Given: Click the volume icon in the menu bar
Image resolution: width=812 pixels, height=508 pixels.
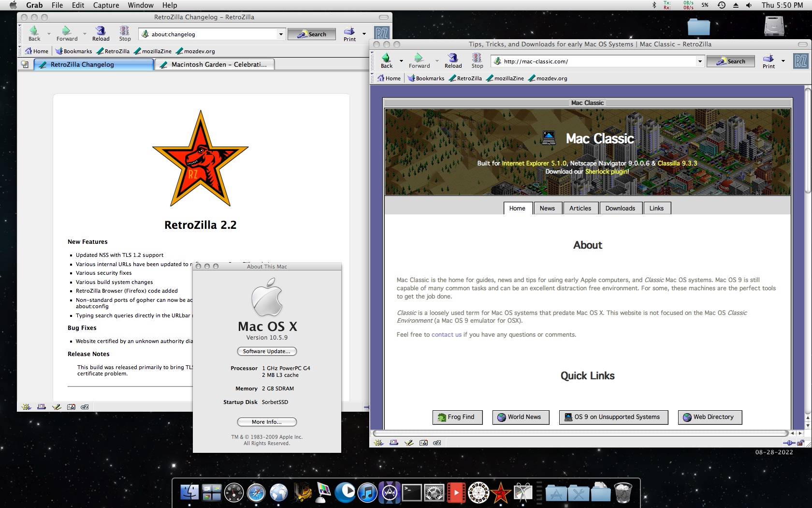Looking at the screenshot, I should [749, 5].
